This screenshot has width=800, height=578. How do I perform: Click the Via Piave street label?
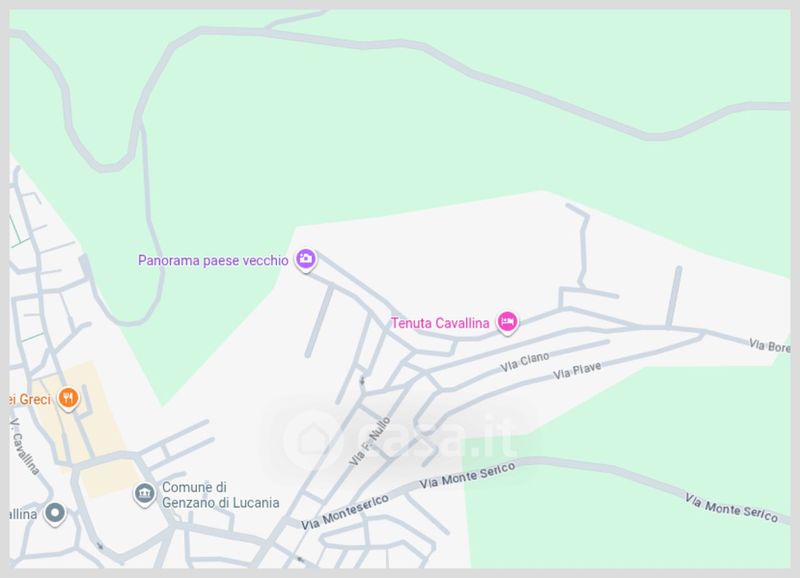pyautogui.click(x=577, y=370)
